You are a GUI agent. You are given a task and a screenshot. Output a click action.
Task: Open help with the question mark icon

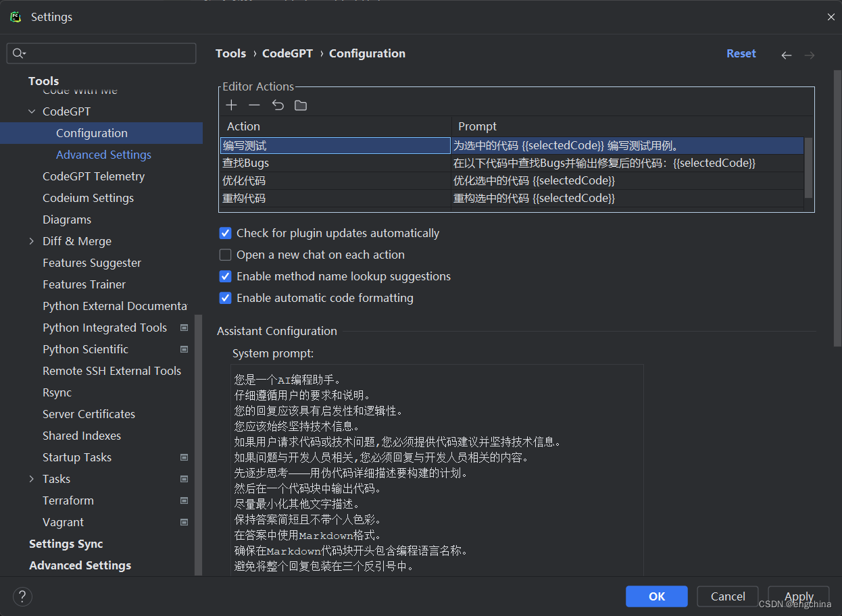coord(22,596)
